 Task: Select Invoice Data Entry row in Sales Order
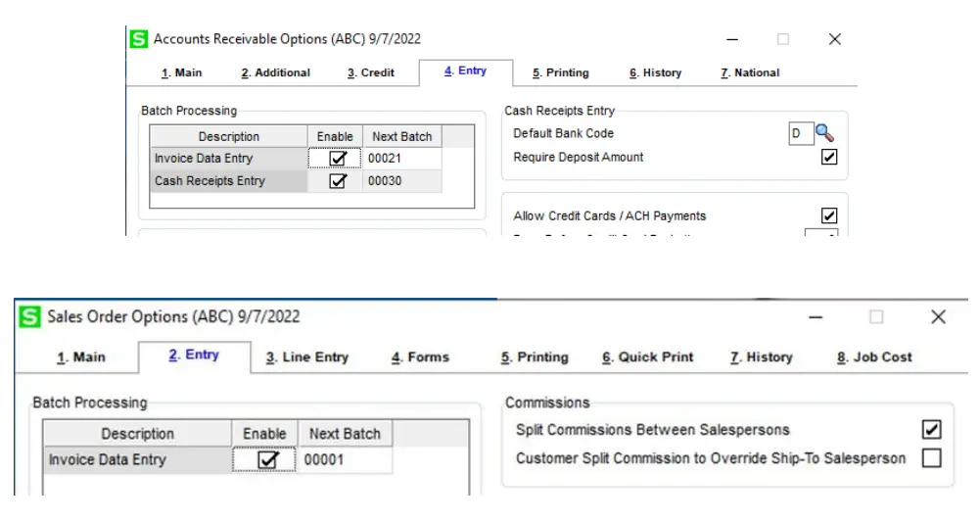[137, 459]
